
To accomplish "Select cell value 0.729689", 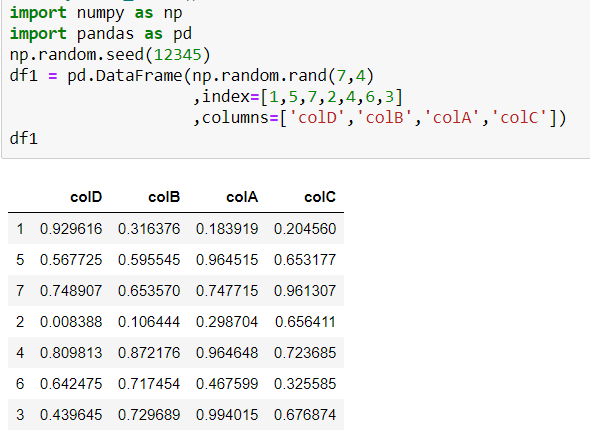I will [x=149, y=415].
